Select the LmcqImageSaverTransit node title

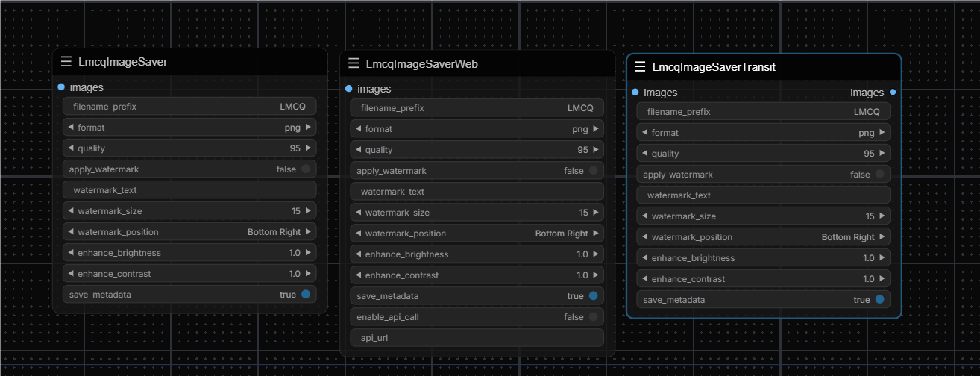[714, 67]
